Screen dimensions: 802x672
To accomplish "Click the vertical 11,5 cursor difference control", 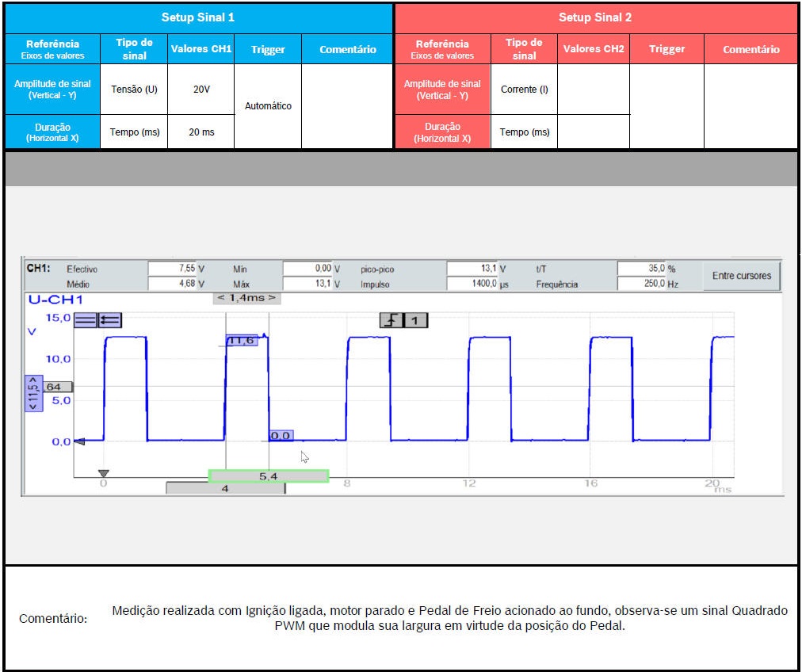I will tap(33, 393).
